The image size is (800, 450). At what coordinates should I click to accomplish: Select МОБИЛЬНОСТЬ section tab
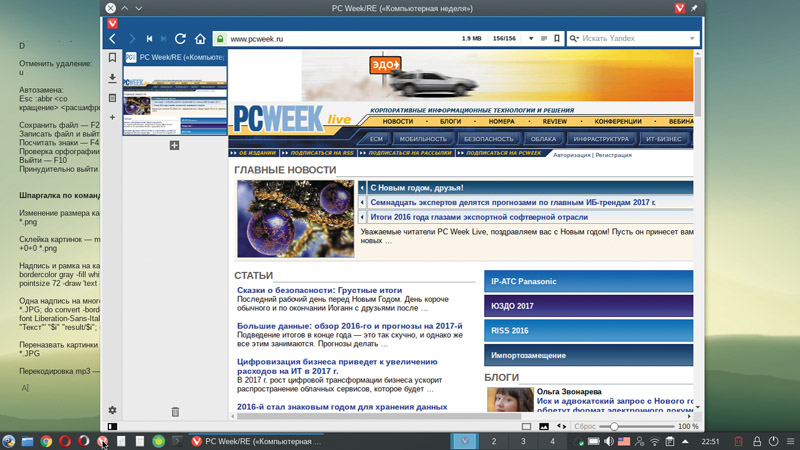[x=423, y=139]
